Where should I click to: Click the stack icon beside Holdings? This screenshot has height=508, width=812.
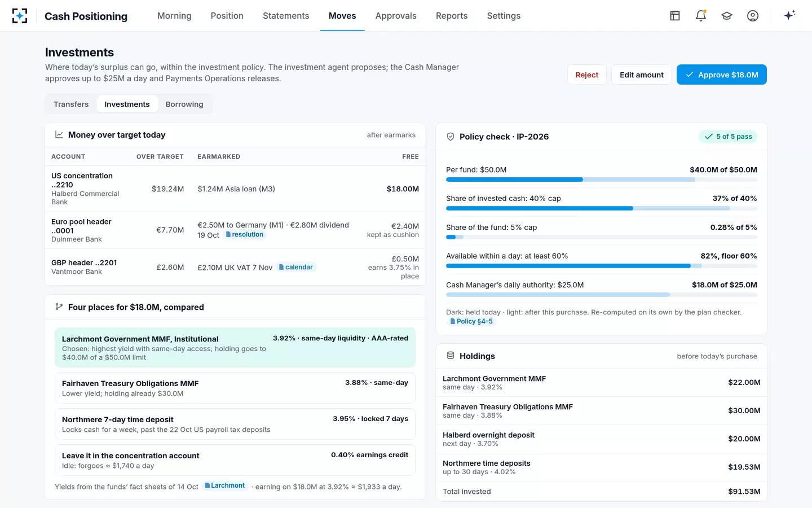coord(451,356)
